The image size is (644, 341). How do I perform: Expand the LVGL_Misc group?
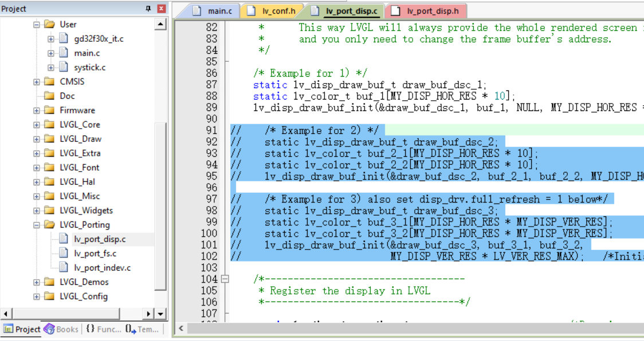37,197
